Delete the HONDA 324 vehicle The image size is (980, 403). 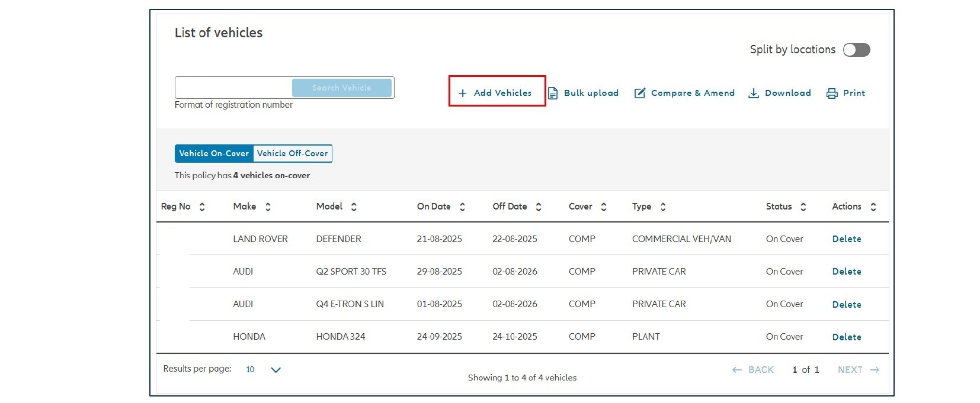pyautogui.click(x=847, y=337)
